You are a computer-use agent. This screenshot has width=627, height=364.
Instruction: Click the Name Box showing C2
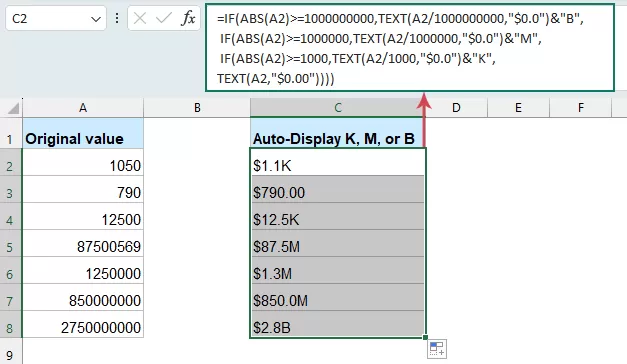(56, 18)
